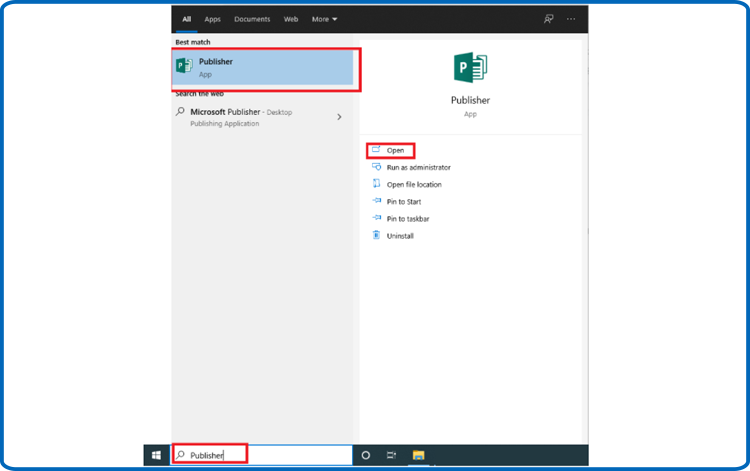Switch to the Web search tab
The width and height of the screenshot is (750, 471).
pyautogui.click(x=291, y=19)
